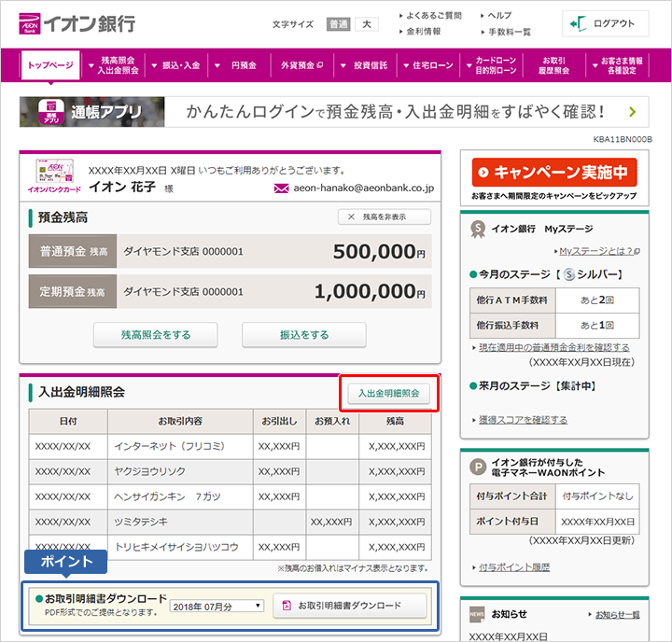
Task: Expand the 振込・入金 menu
Action: tap(176, 65)
